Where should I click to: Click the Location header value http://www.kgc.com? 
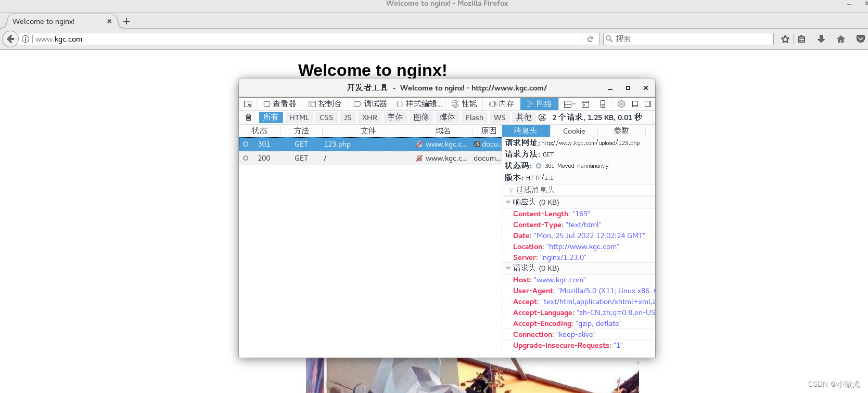click(583, 246)
